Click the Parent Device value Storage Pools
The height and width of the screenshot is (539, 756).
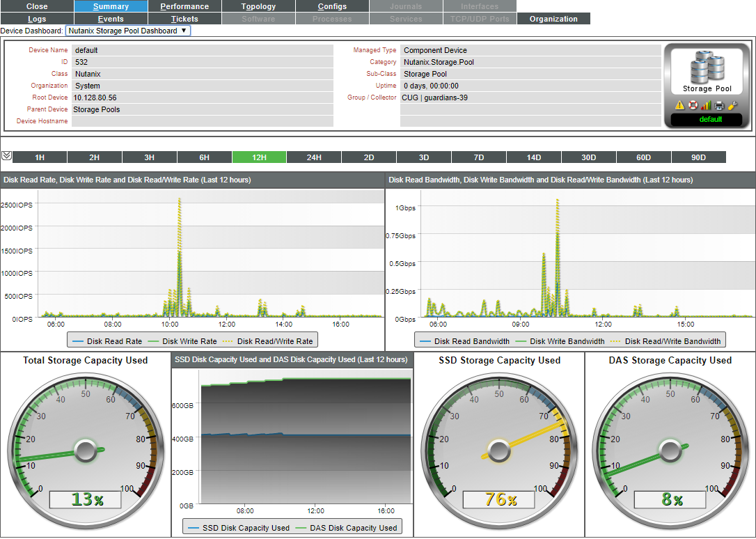(x=97, y=109)
